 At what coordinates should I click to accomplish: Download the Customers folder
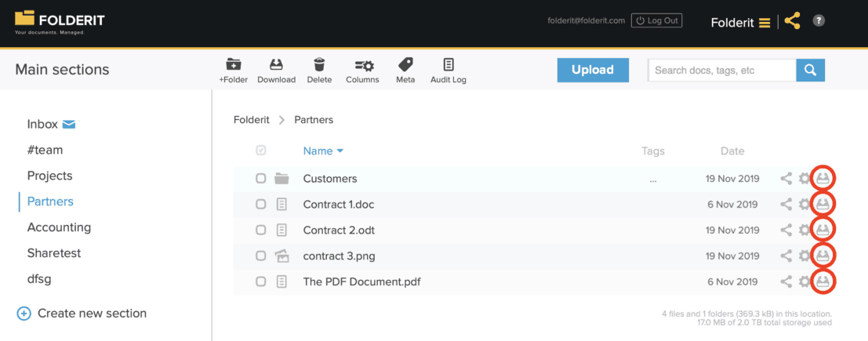tap(823, 179)
